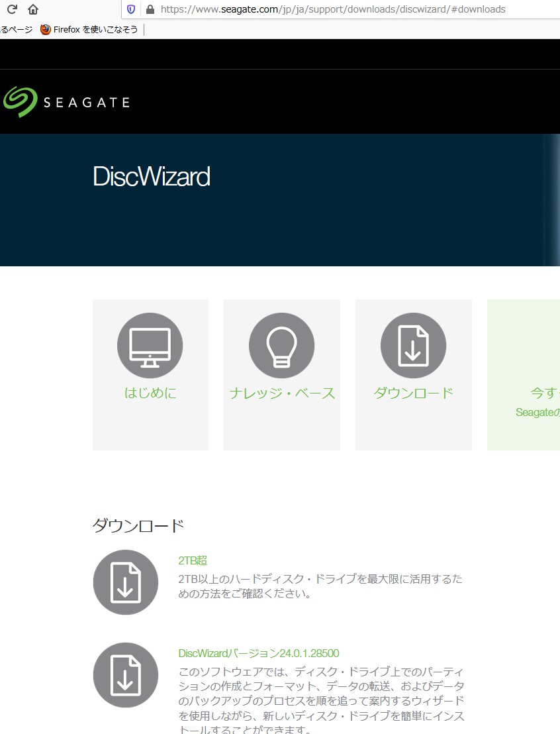Go to the browser home page icon

click(32, 9)
